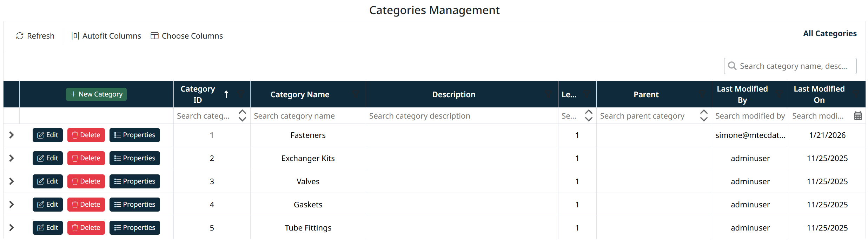Open the Choose Columns picker
868x240 pixels.
click(187, 36)
